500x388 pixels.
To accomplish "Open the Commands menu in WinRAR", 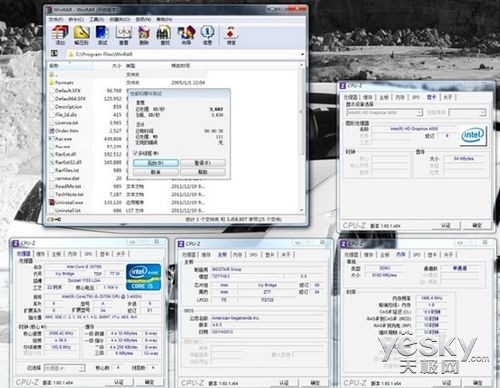I will (76, 19).
